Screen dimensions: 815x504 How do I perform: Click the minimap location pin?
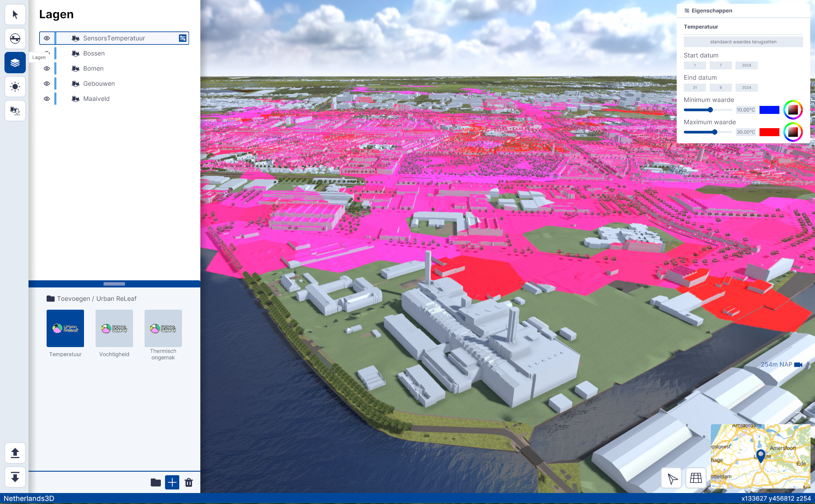point(761,456)
